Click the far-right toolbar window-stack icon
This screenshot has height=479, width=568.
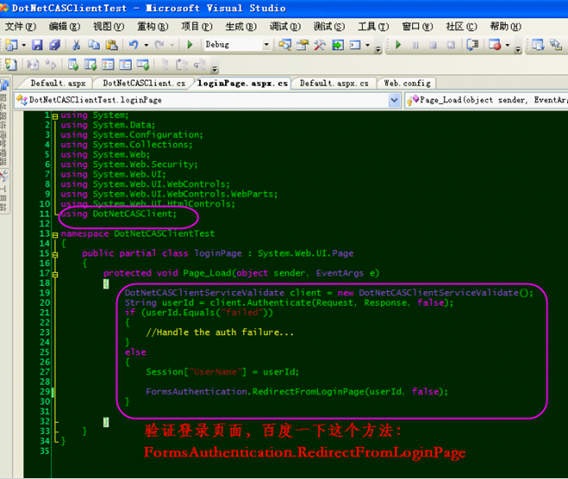pyautogui.click(x=555, y=45)
